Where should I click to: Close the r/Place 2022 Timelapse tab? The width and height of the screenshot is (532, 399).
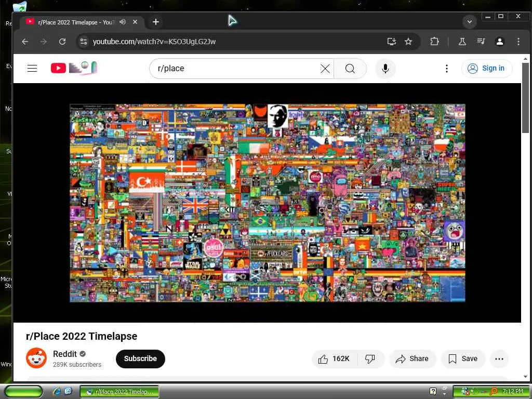135,22
